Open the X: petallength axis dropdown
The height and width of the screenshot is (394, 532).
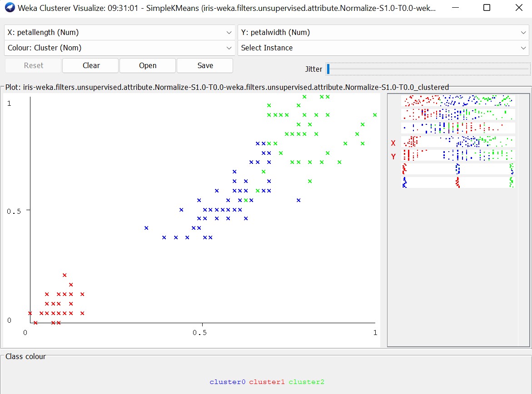[120, 33]
